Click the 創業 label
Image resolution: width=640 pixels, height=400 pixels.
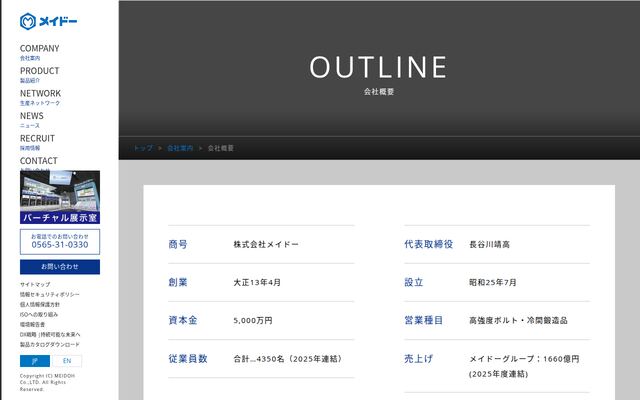tap(178, 282)
